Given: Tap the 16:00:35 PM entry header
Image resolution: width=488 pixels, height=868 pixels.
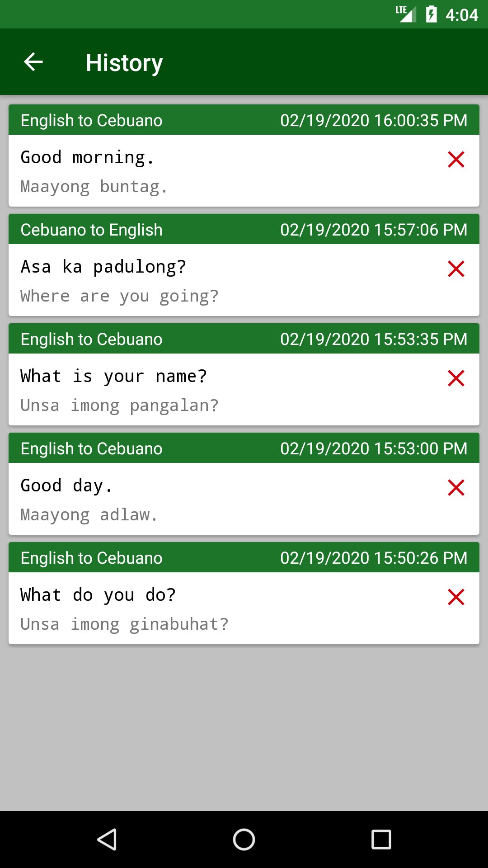Looking at the screenshot, I should coord(373,120).
